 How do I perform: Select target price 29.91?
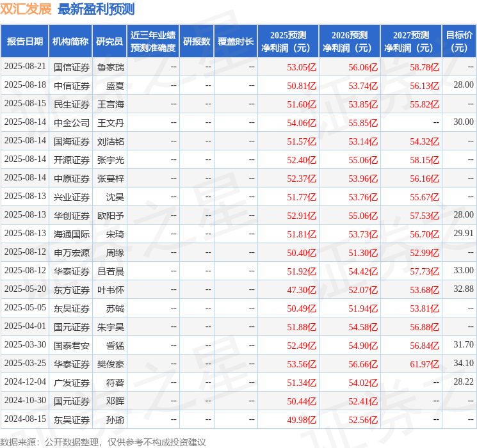(464, 233)
